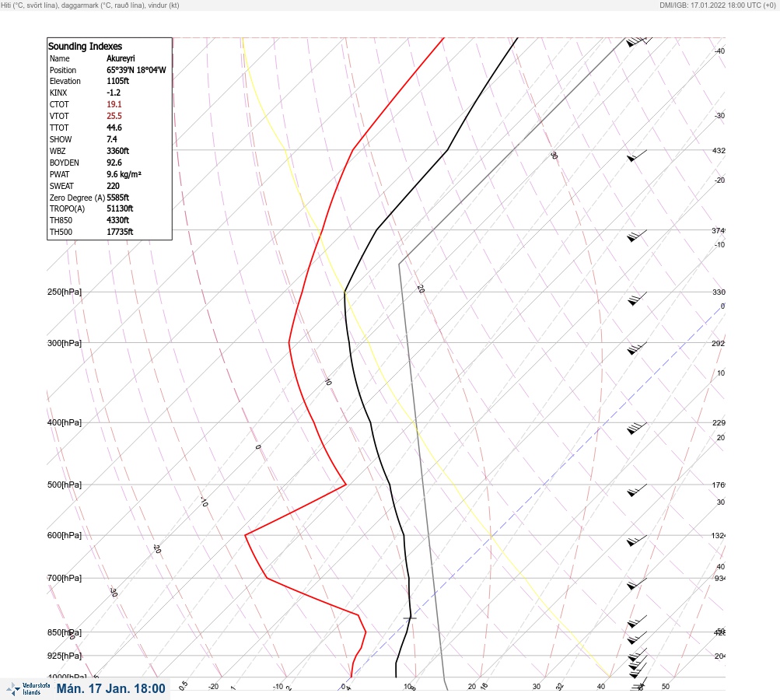The width and height of the screenshot is (780, 700).
Task: Select the TROPO(A) value 51130ft
Action: 120,208
